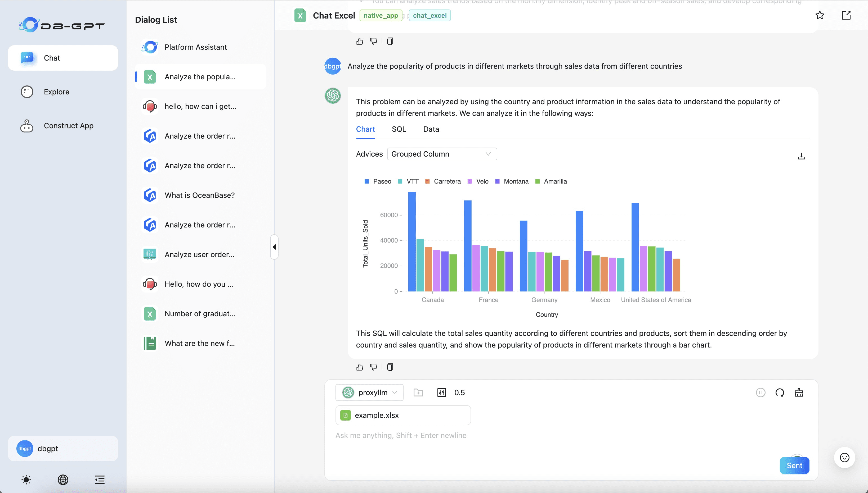868x493 pixels.
Task: Click the copy icon to copy response
Action: pos(390,367)
